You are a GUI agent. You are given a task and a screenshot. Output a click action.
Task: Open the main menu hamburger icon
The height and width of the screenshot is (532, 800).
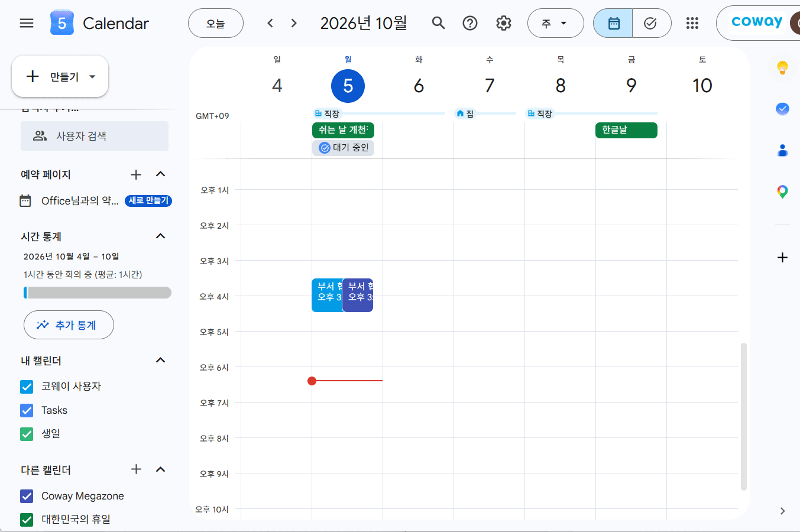[x=27, y=23]
